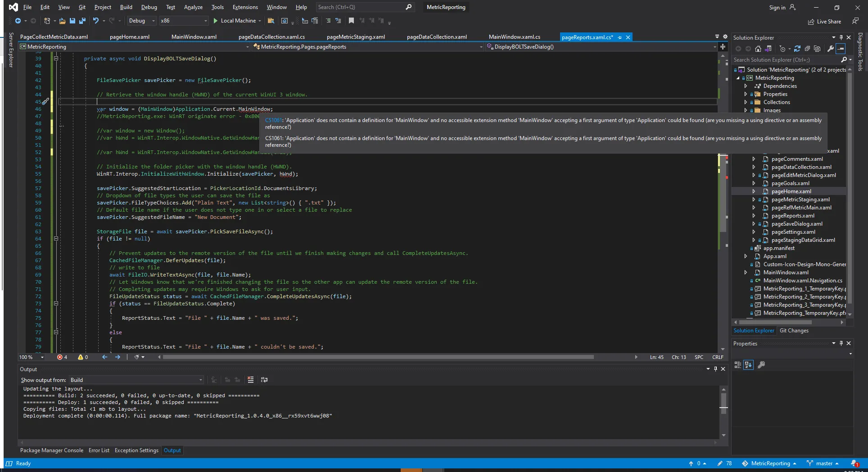
Task: Expand the Collections folder in Solution Explorer
Action: 746,102
